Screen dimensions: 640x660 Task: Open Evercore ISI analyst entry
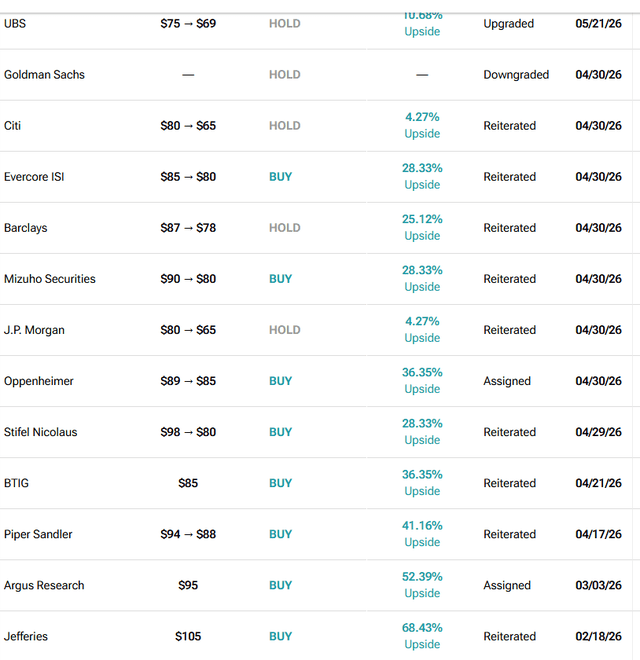click(34, 177)
